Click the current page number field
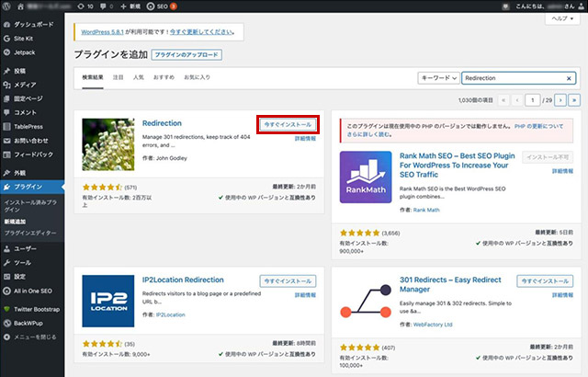This screenshot has width=588, height=377. [x=533, y=100]
